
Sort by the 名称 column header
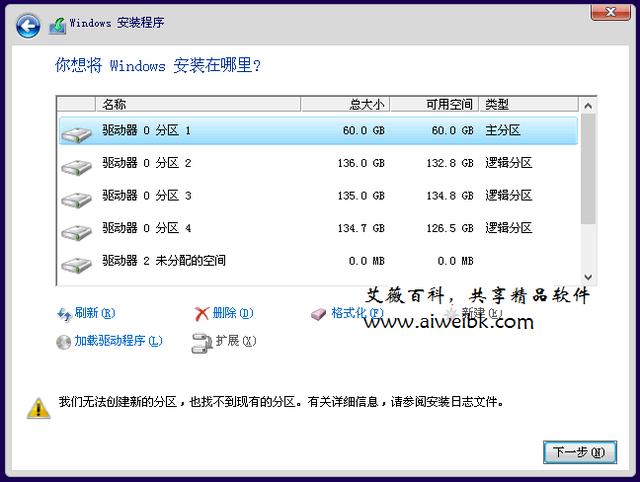[x=198, y=104]
